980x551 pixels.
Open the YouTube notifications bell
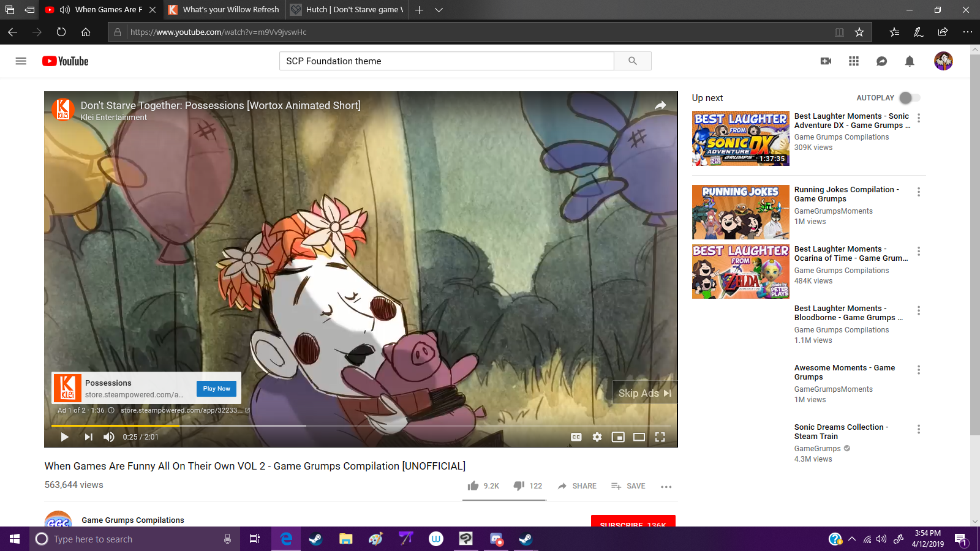pyautogui.click(x=910, y=61)
